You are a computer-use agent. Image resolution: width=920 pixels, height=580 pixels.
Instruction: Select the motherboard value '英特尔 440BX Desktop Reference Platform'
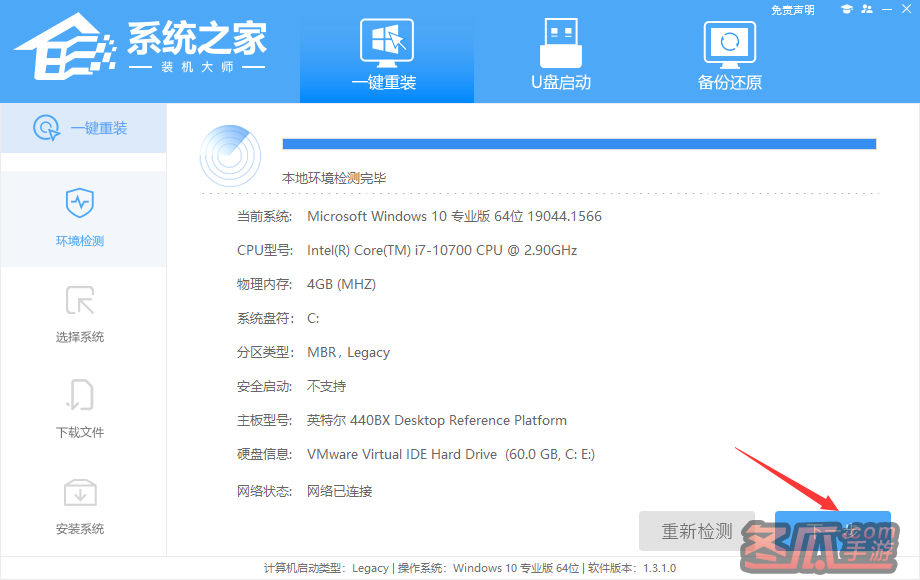(x=437, y=420)
